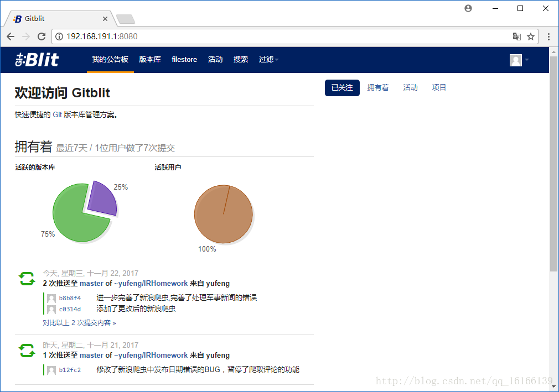Open 版本库 navigation item
Screen dimensions: 559x392
click(x=150, y=60)
